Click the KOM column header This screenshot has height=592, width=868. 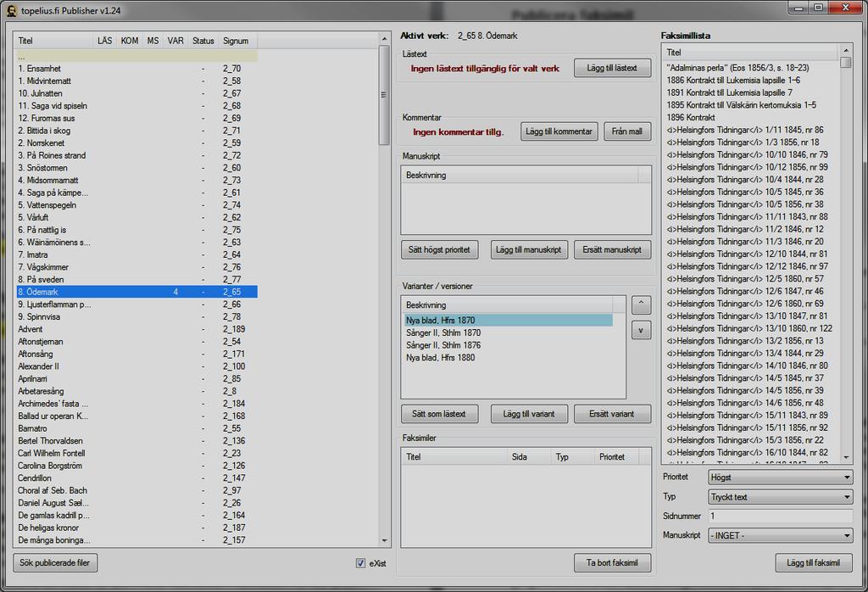pyautogui.click(x=130, y=41)
